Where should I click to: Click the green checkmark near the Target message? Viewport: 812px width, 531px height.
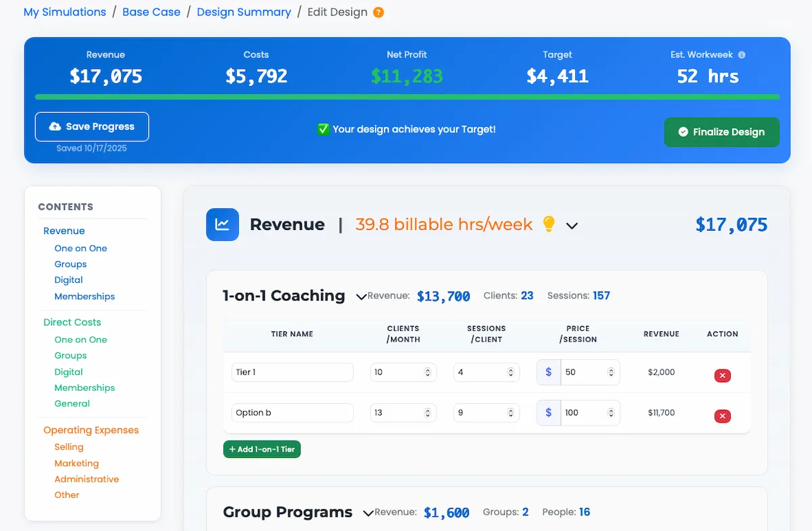pyautogui.click(x=323, y=129)
